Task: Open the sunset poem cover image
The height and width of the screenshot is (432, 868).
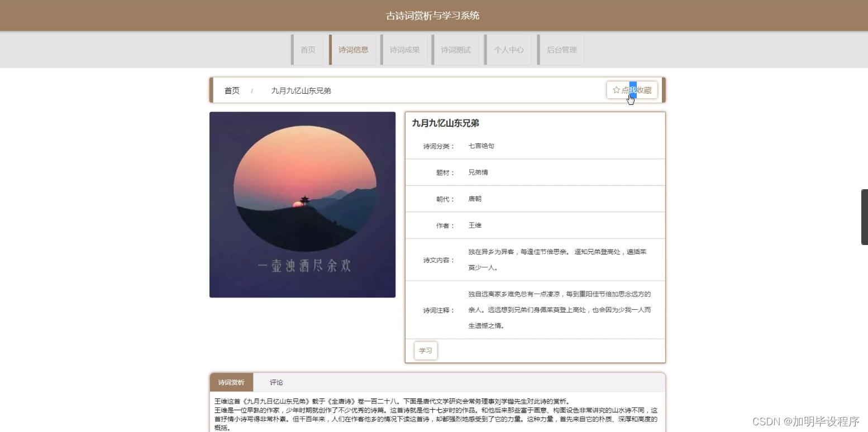Action: [x=302, y=205]
